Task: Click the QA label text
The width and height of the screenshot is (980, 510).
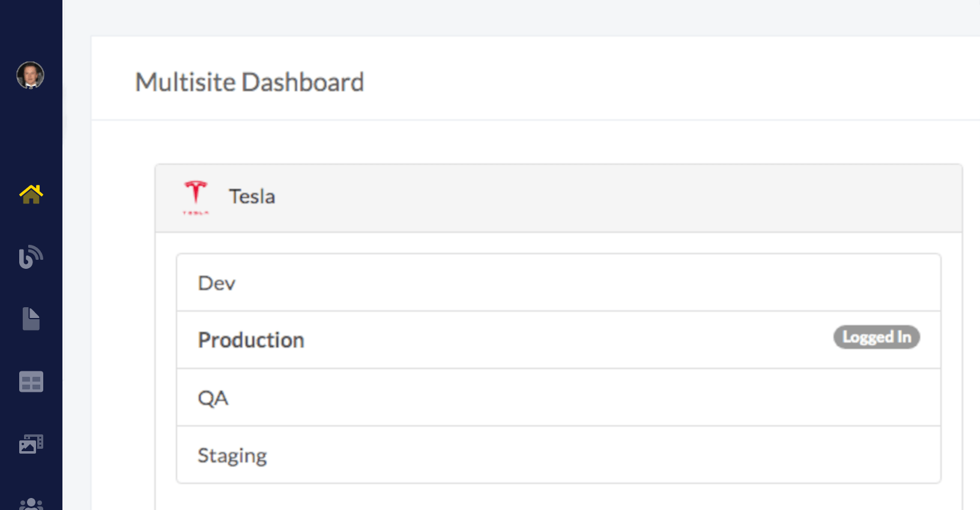Action: point(213,398)
